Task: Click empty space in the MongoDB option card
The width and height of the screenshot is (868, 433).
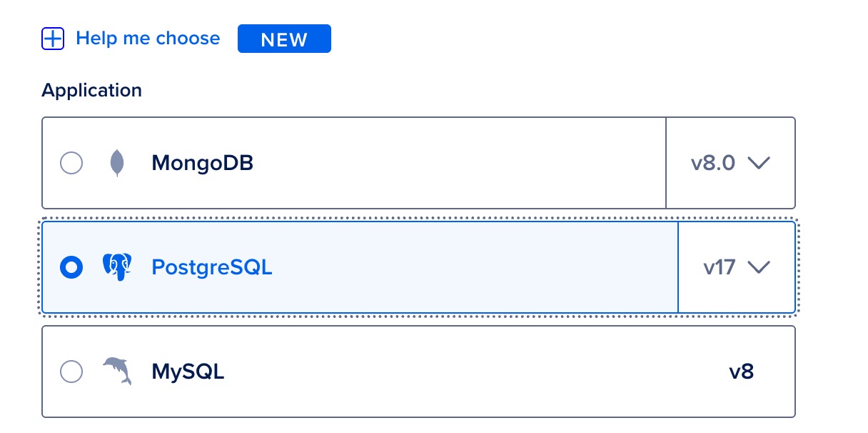Action: pyautogui.click(x=457, y=164)
